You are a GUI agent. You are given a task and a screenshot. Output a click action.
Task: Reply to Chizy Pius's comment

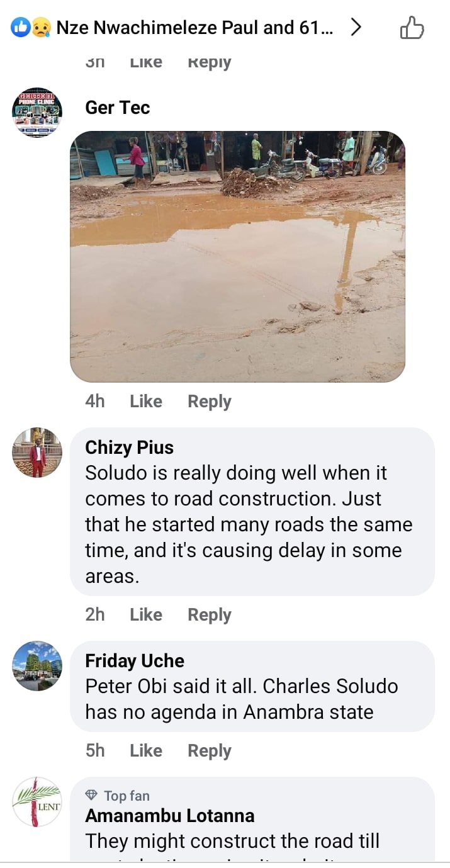pos(210,615)
